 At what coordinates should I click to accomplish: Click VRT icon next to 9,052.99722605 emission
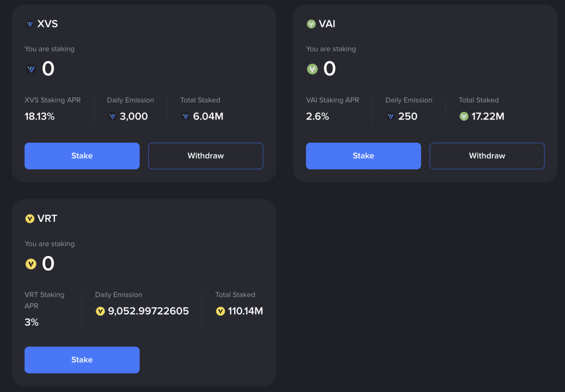click(100, 311)
